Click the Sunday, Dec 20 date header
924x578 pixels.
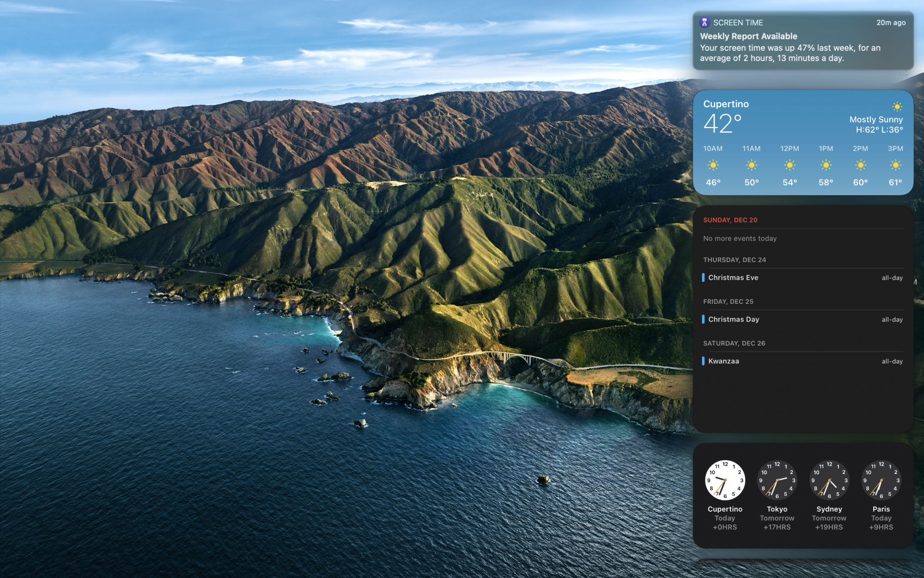point(730,220)
